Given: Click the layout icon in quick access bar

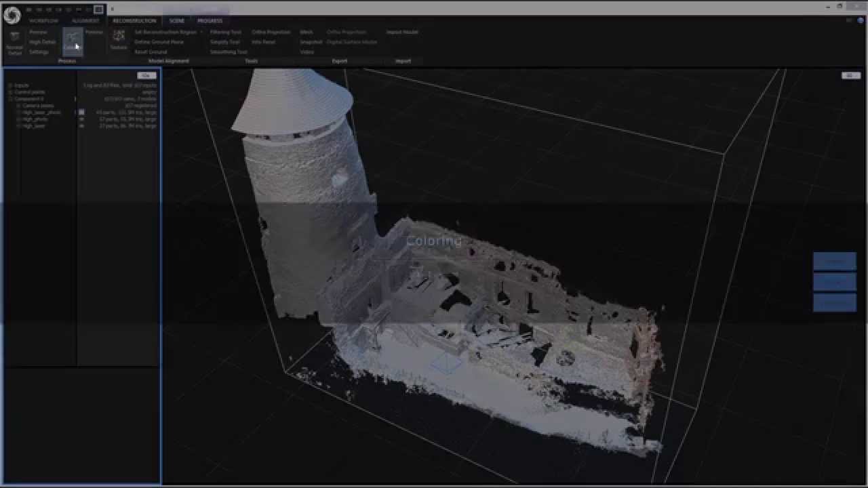Looking at the screenshot, I should [98, 9].
